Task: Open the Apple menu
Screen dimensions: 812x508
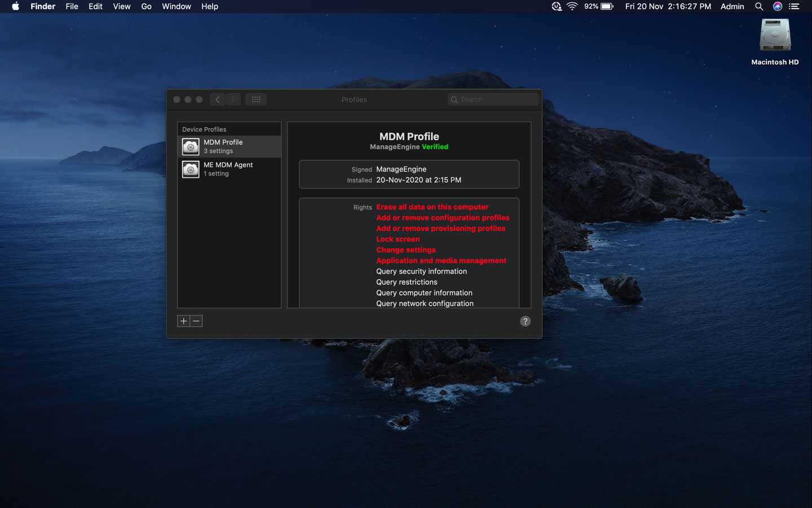Action: 15,7
